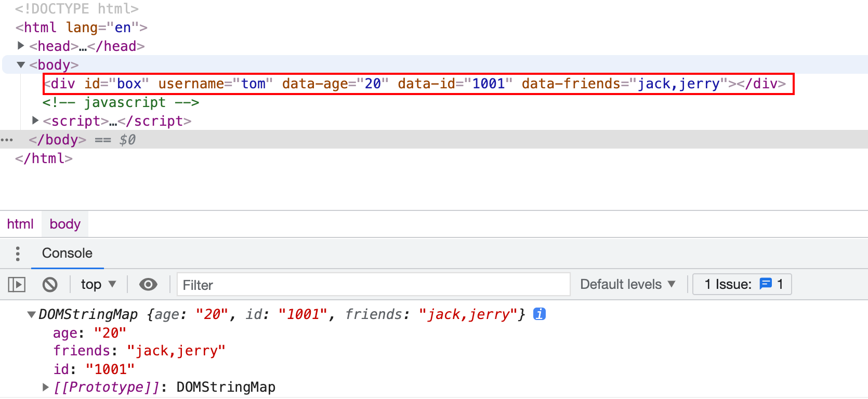The width and height of the screenshot is (868, 399).
Task: Collapse the body element
Action: click(21, 64)
